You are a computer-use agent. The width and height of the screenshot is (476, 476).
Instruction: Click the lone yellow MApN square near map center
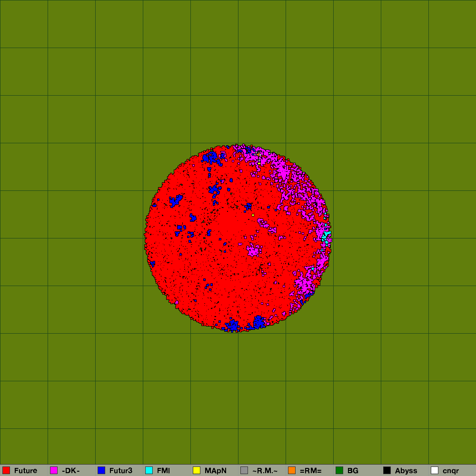coord(253,215)
